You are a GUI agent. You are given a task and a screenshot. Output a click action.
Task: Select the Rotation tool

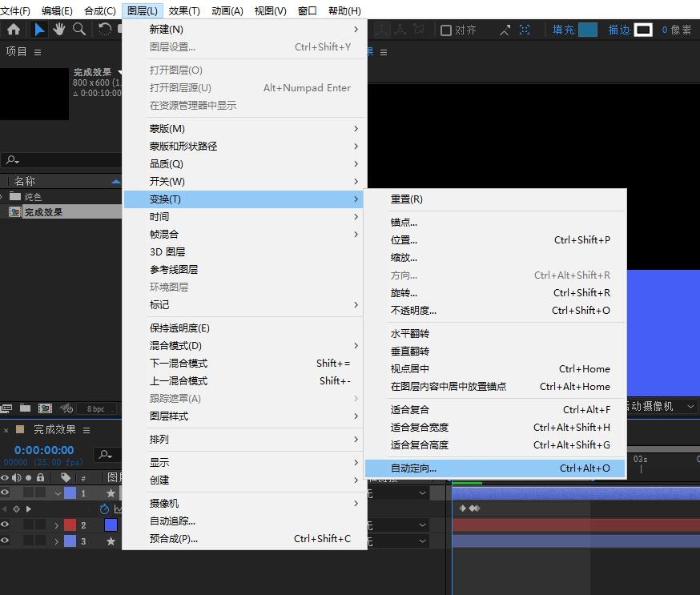pyautogui.click(x=104, y=30)
